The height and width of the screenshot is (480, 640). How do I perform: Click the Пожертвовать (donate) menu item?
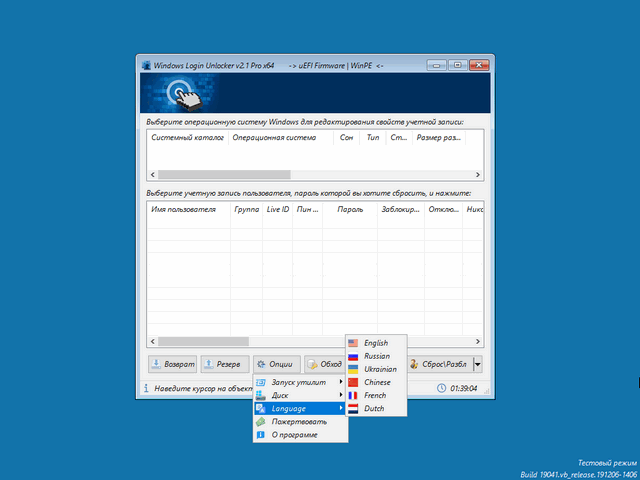[x=300, y=422]
